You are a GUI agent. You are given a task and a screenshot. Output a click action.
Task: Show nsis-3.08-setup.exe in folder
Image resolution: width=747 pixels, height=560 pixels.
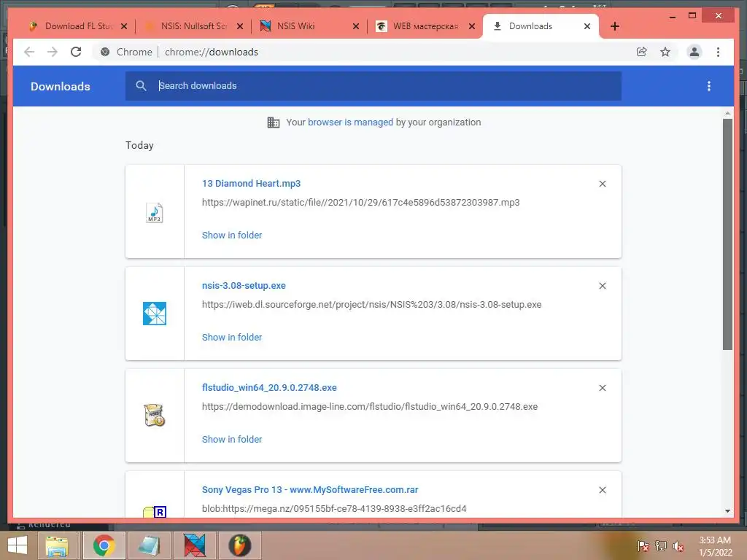[231, 337]
